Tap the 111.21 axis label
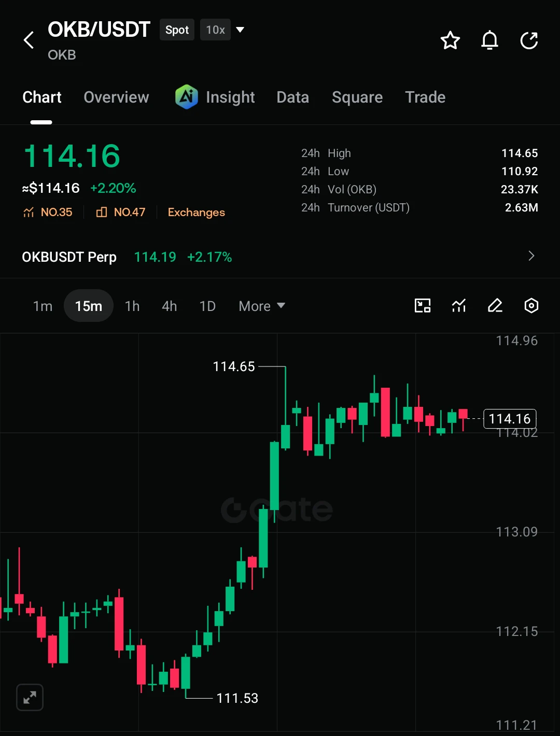The image size is (560, 736). 517,725
